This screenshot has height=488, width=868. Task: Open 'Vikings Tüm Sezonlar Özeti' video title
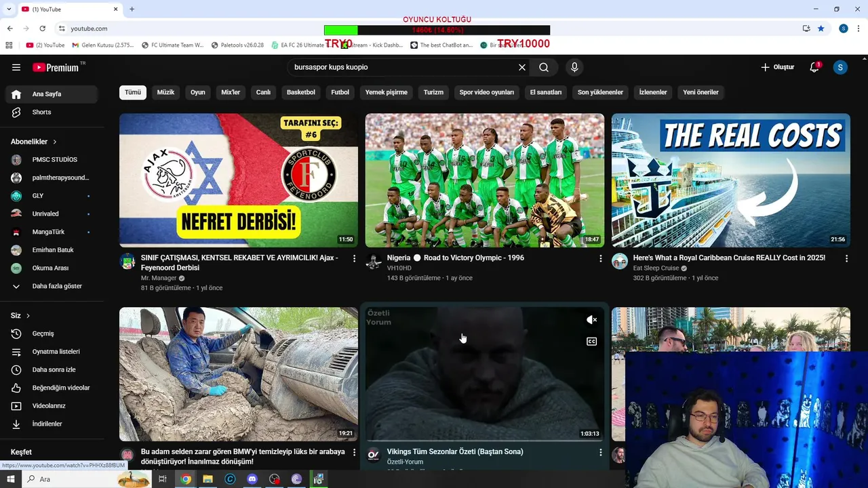[x=455, y=451]
